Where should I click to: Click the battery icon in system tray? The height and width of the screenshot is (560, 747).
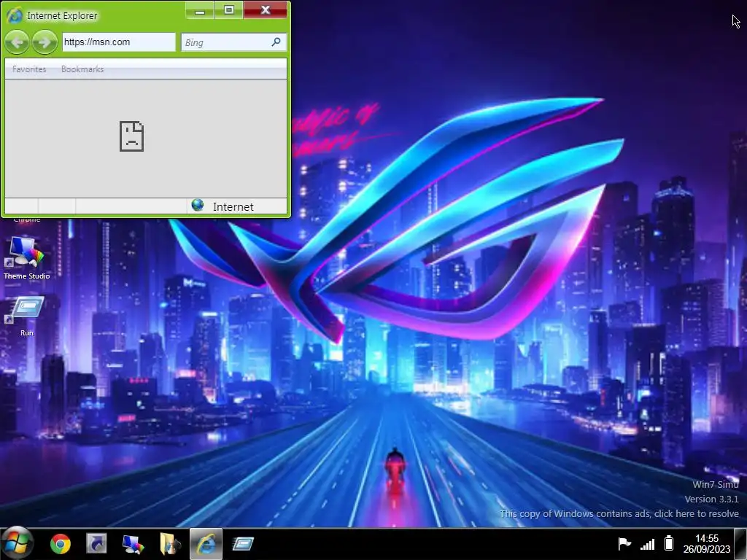coord(670,542)
